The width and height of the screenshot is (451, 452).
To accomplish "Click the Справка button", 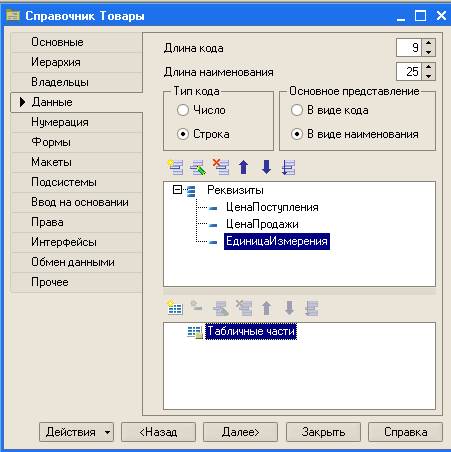I will coord(405,432).
